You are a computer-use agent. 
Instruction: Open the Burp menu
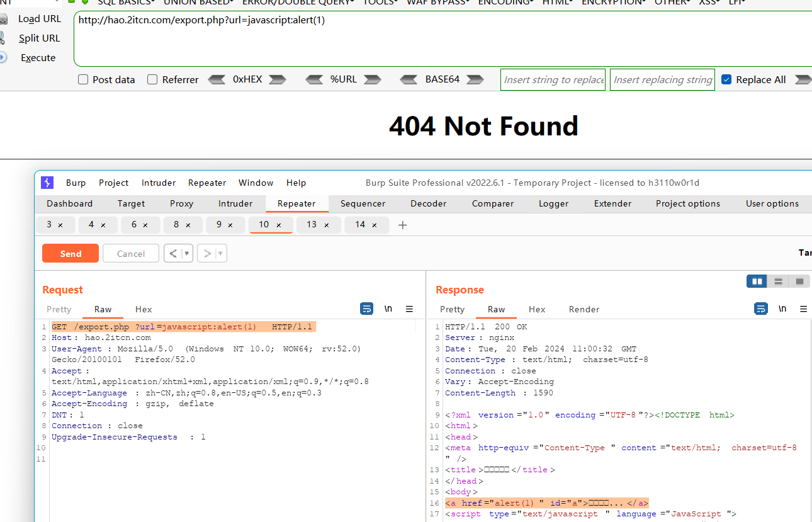coord(76,183)
